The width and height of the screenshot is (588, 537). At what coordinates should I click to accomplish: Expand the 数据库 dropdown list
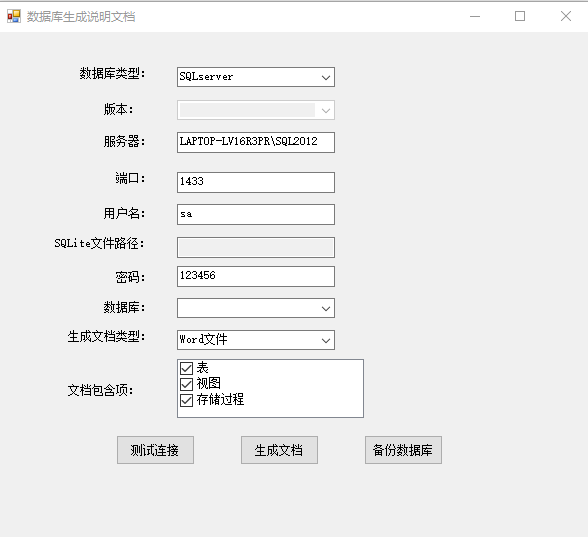click(x=256, y=308)
